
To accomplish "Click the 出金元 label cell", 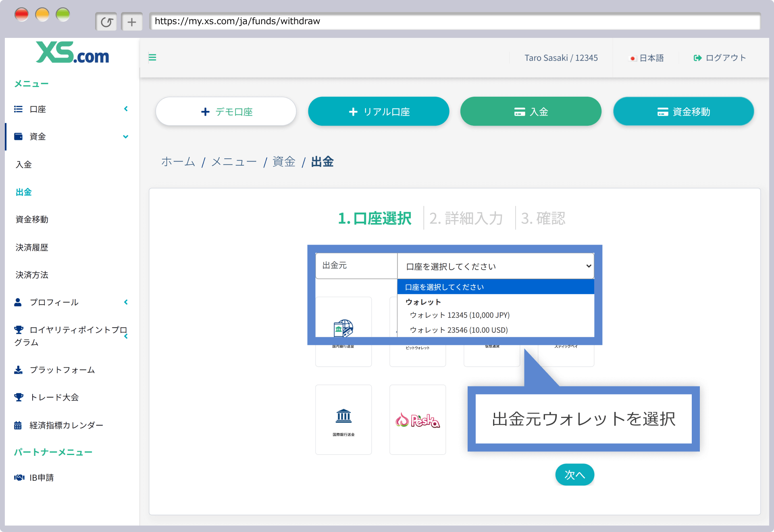I will (356, 266).
